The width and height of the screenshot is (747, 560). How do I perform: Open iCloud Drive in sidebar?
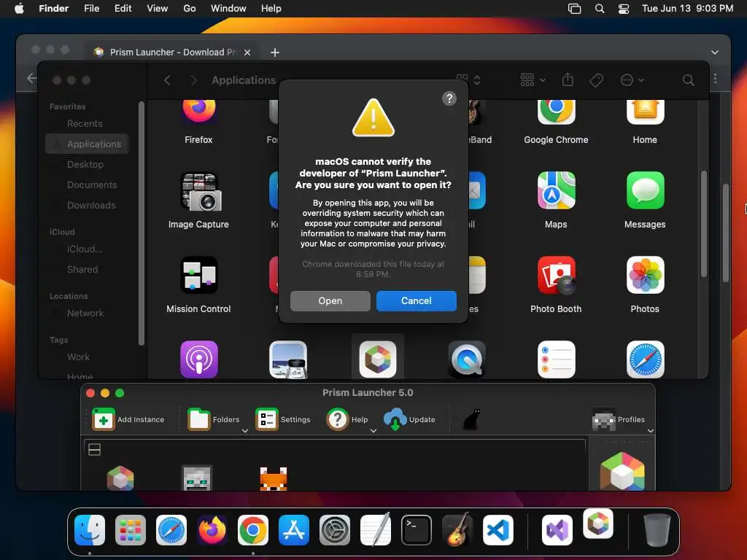click(85, 249)
